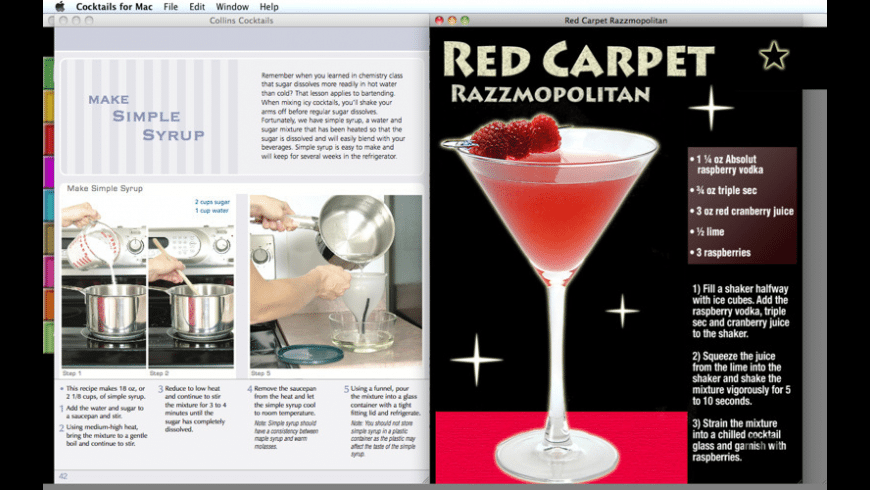Click the Red Carpet Razzmopolitan title bar text

pyautogui.click(x=616, y=21)
